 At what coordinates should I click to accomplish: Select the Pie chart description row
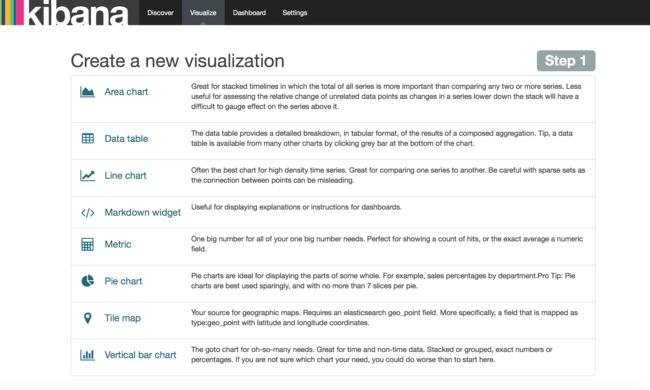(x=333, y=283)
